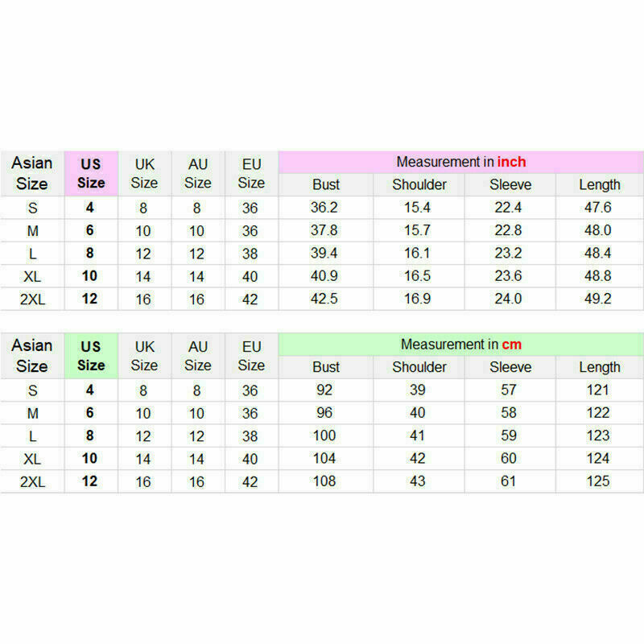Screen dimensions: 644x644
Task: Click the pink US Size header cell
Action: (x=91, y=173)
